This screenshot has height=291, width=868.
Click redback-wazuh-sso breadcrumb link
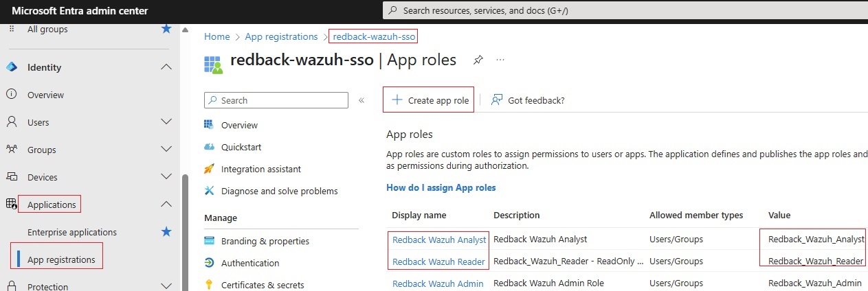point(374,36)
